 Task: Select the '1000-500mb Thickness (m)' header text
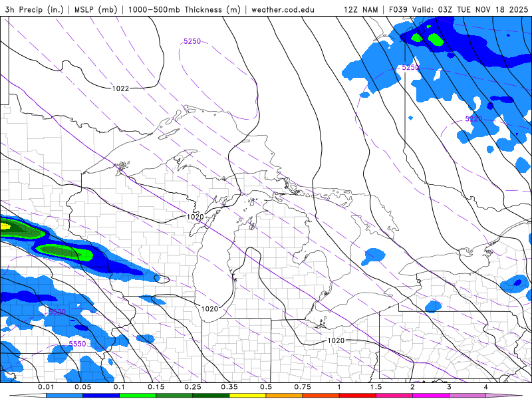point(184,9)
